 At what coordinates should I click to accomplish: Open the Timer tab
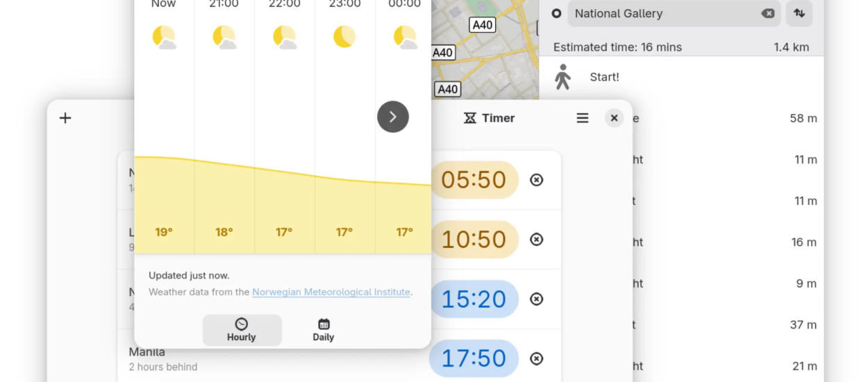(x=490, y=118)
